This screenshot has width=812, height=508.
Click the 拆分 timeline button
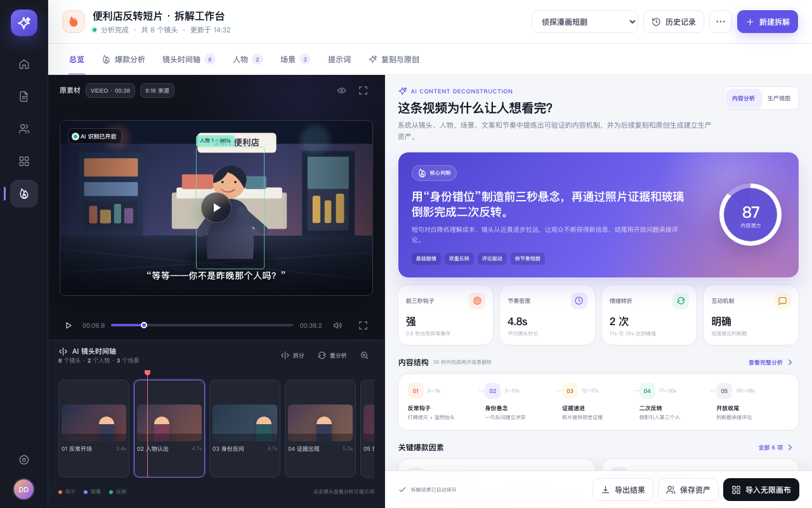pos(292,356)
